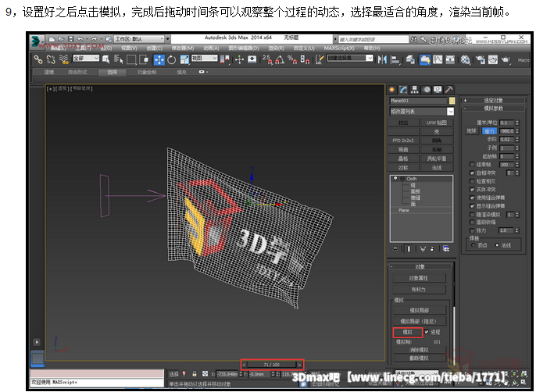This screenshot has width=536, height=392.
Task: Click Configure Modifier Sets icon
Action: point(446,248)
